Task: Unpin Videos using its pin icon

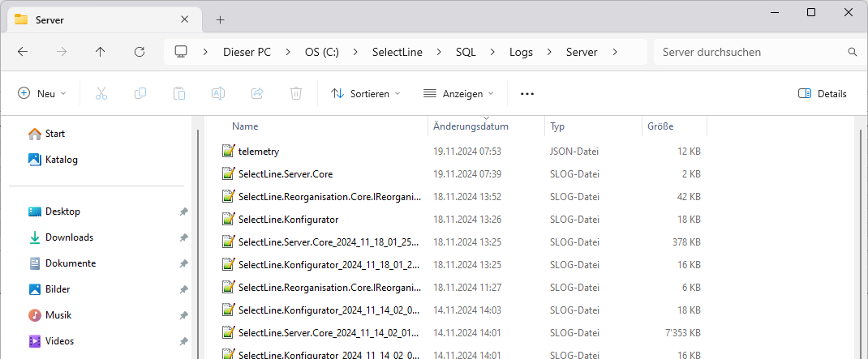Action: [x=184, y=342]
